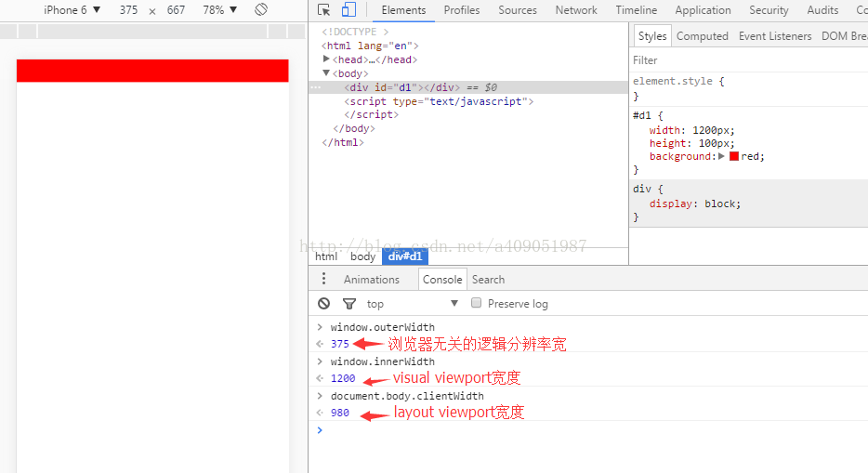This screenshot has height=473, width=868.
Task: Click the device height 667 field
Action: point(176,10)
